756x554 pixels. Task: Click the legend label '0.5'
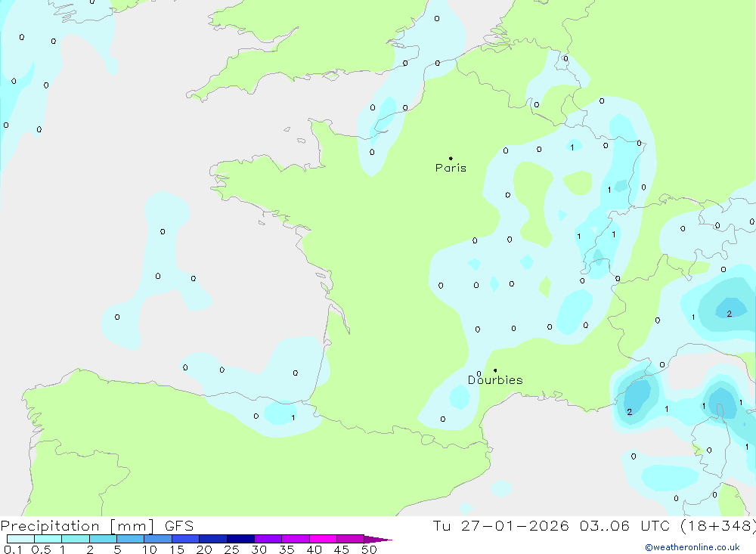[41, 549]
